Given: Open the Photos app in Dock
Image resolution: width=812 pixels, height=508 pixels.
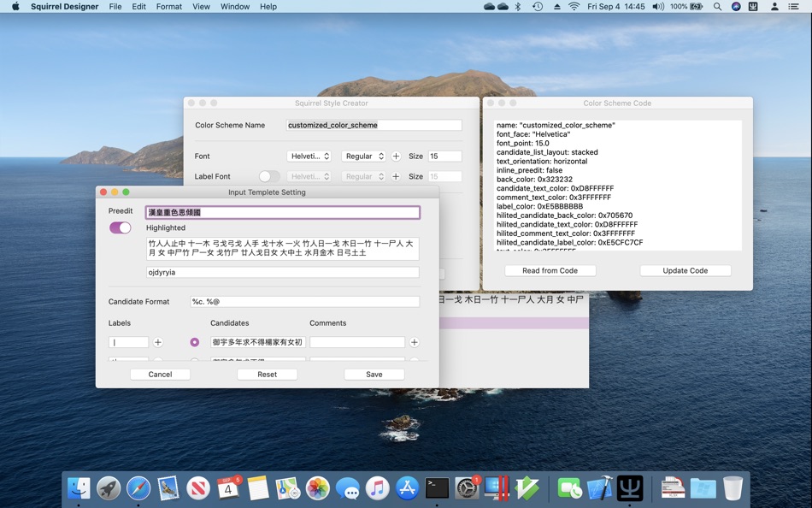Looking at the screenshot, I should click(317, 487).
